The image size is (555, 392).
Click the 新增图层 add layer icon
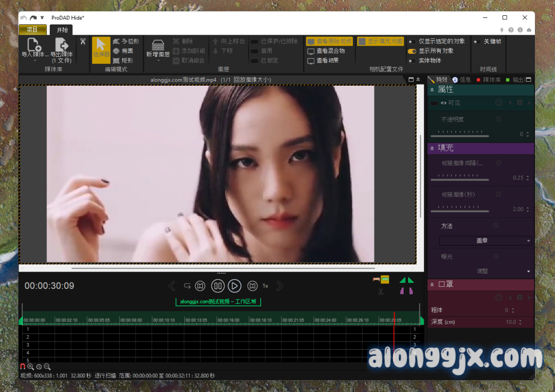point(158,45)
